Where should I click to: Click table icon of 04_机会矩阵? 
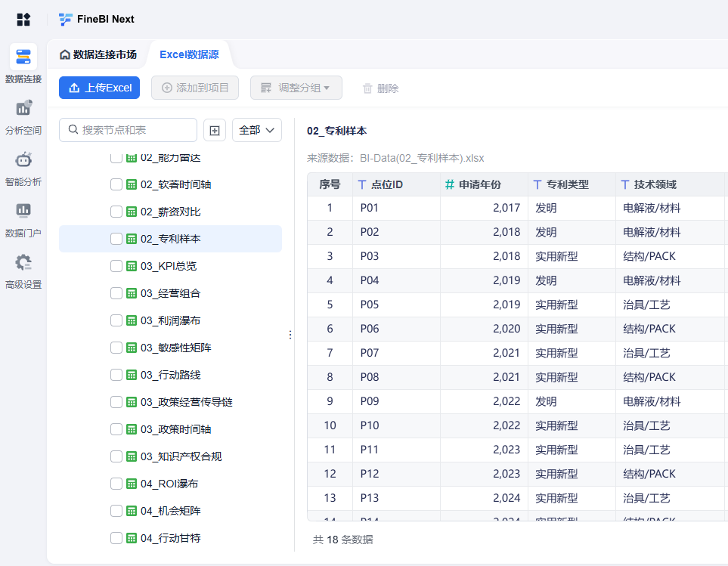(132, 512)
